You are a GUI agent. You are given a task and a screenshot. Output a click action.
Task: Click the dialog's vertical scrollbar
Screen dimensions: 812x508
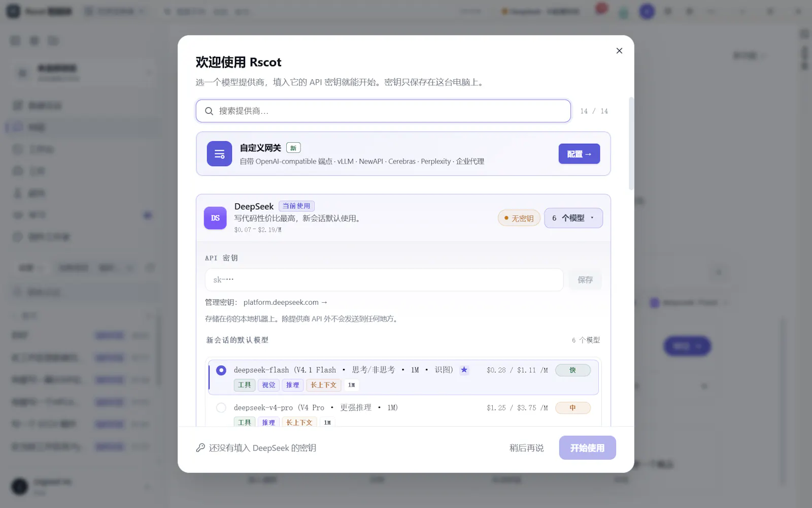pos(631,144)
